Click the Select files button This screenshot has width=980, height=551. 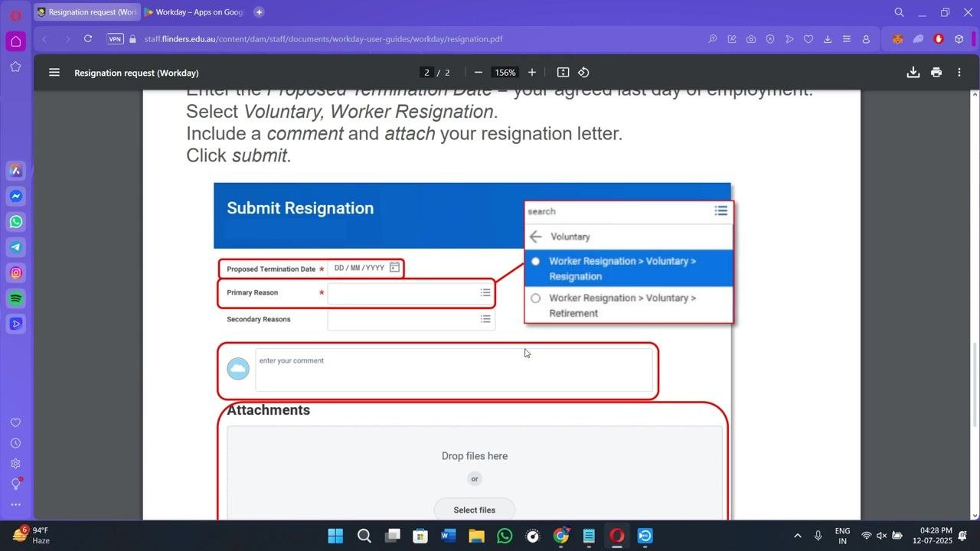click(474, 510)
